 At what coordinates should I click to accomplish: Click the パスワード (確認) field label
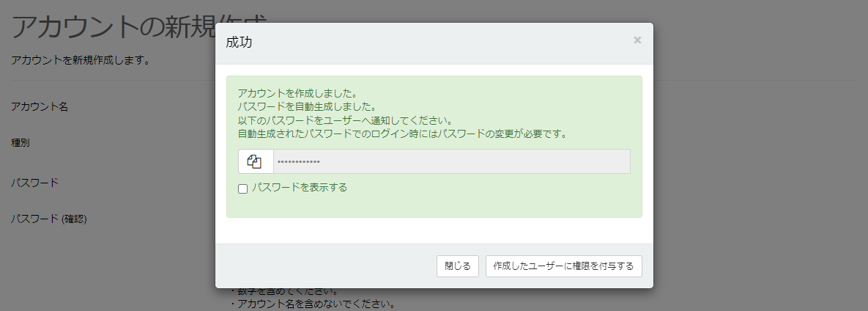(x=49, y=219)
